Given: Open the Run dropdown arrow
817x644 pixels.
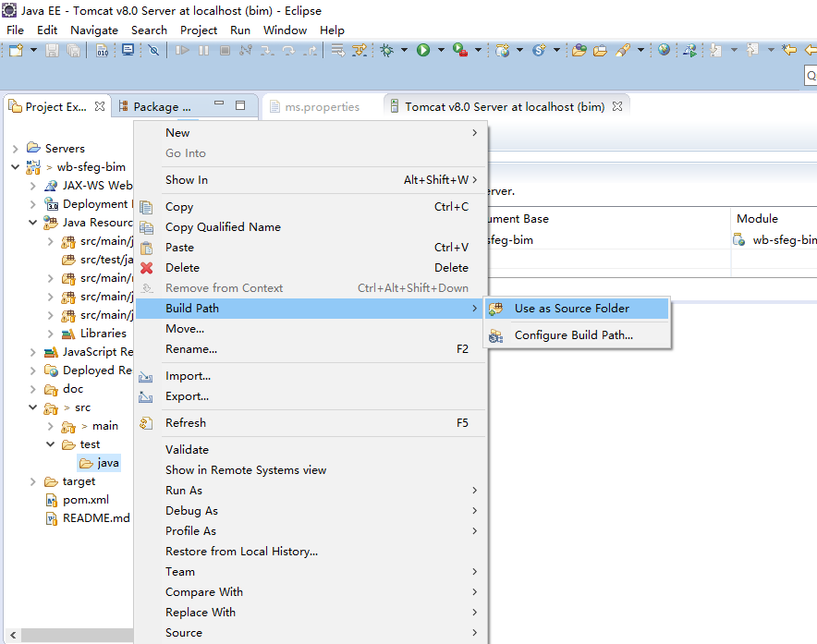Looking at the screenshot, I should coord(441,50).
